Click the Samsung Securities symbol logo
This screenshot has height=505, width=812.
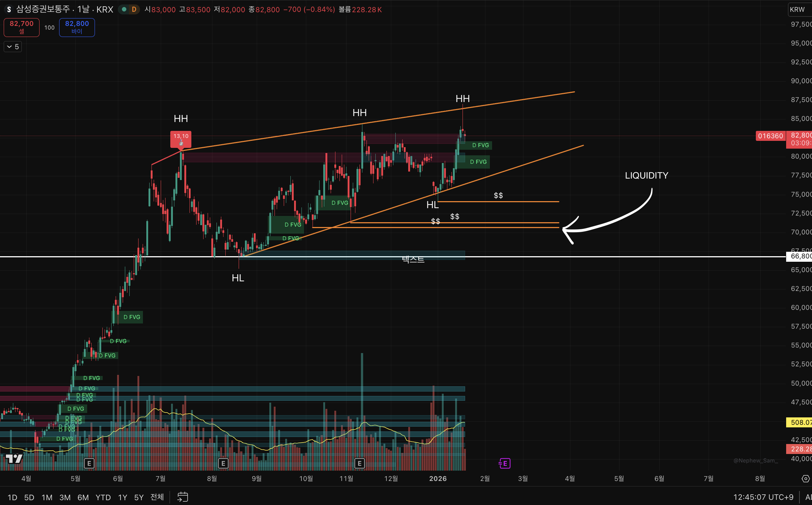point(9,10)
